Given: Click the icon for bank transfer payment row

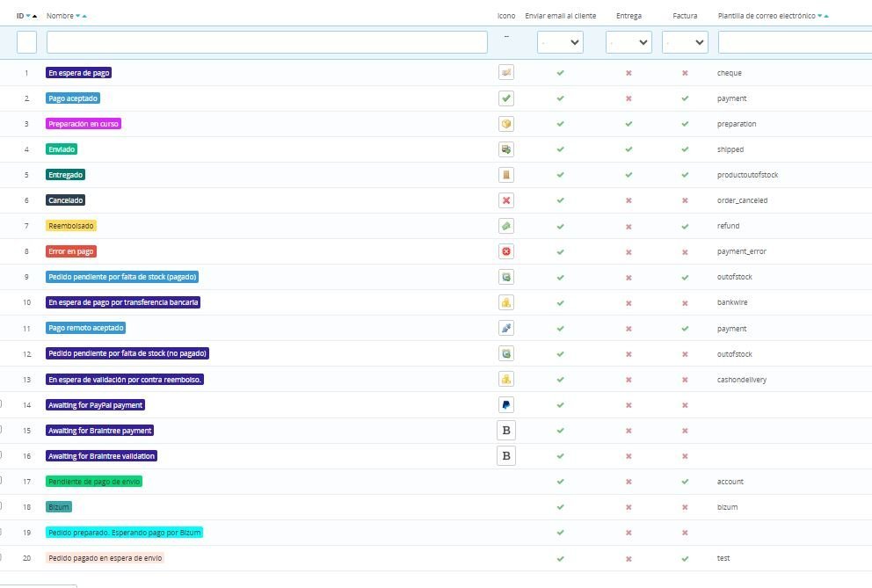Looking at the screenshot, I should (506, 302).
